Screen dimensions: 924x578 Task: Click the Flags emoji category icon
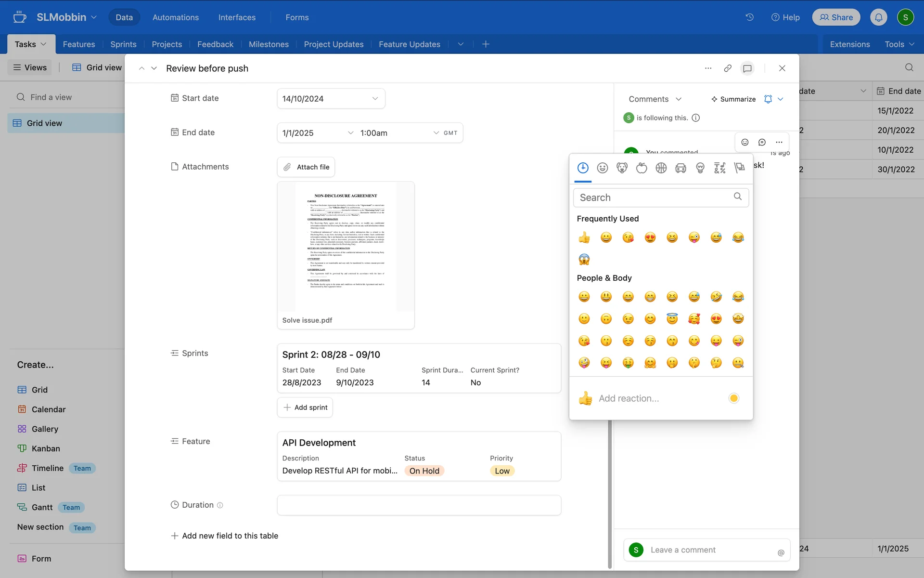(x=739, y=168)
